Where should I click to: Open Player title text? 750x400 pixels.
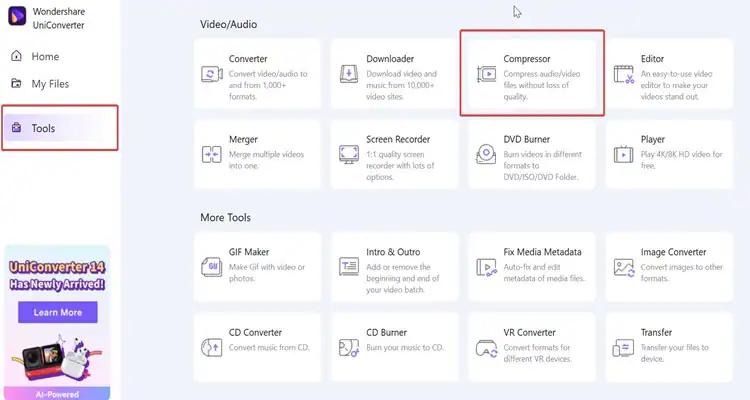[x=652, y=139]
